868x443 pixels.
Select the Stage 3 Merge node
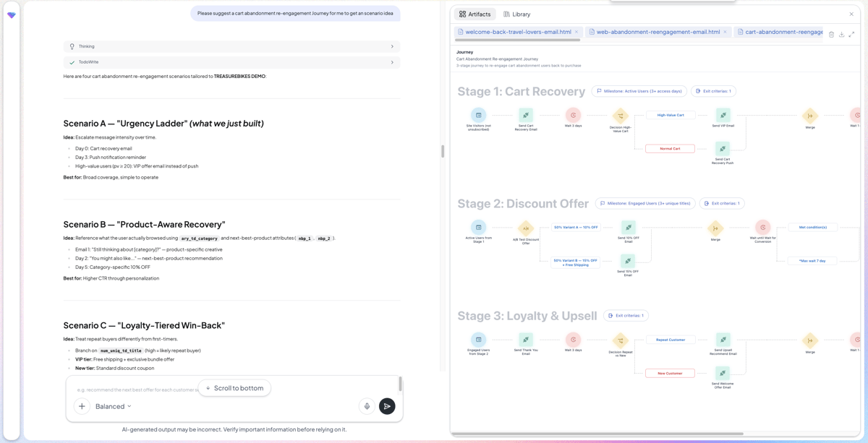tap(810, 340)
